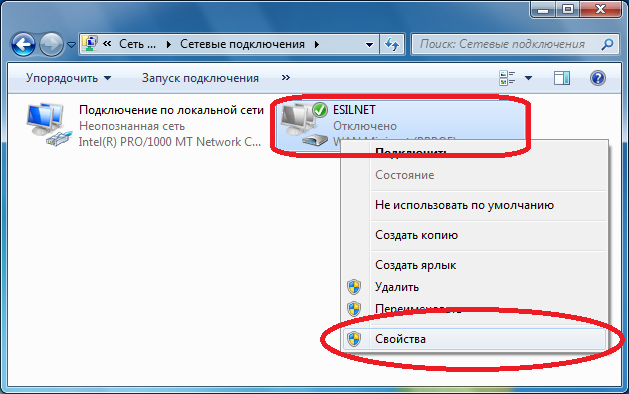Change view with the view-mode icon
This screenshot has height=394, width=629.
coord(507,78)
